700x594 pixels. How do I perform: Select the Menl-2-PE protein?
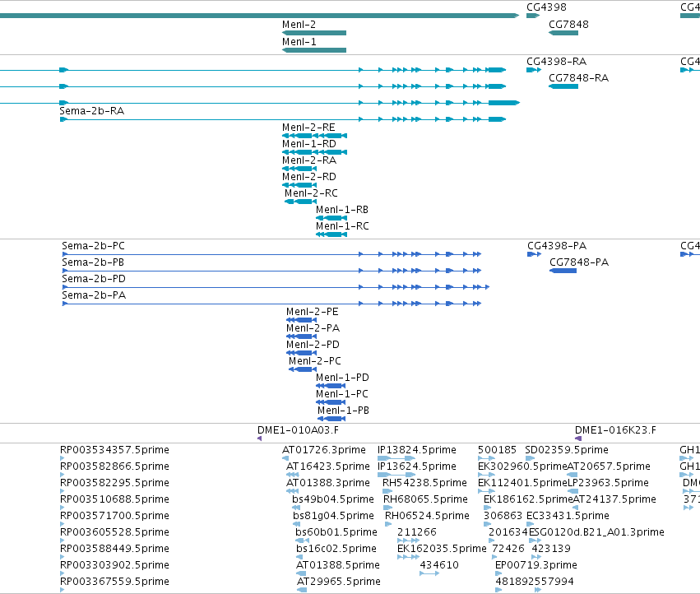click(301, 320)
